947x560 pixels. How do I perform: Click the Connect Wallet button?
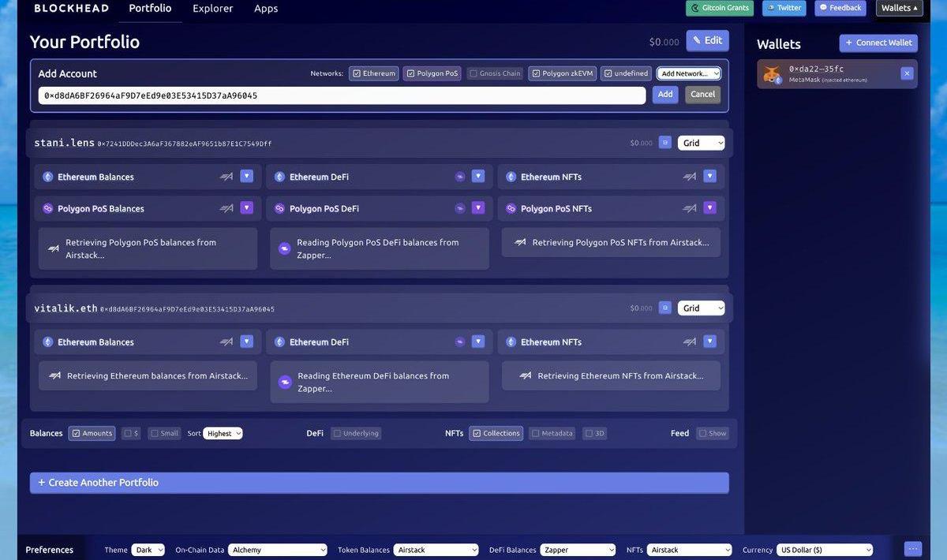click(x=878, y=43)
